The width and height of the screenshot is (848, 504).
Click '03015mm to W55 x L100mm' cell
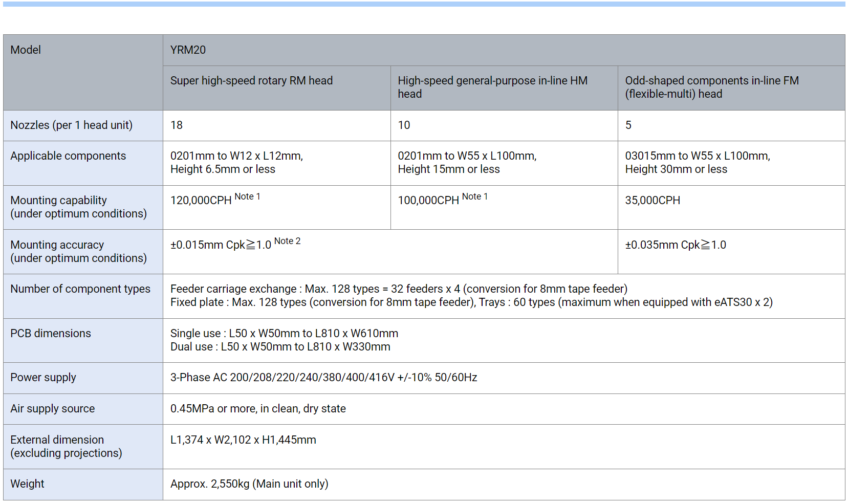[731, 163]
